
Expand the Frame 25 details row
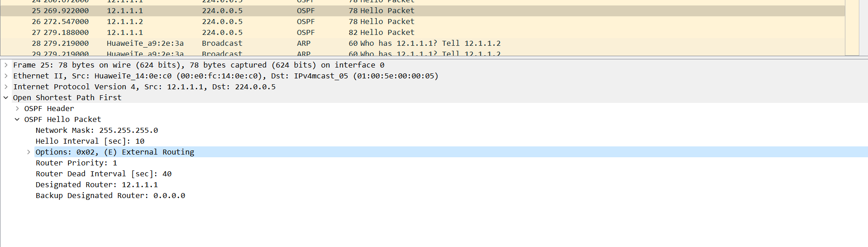(x=6, y=65)
